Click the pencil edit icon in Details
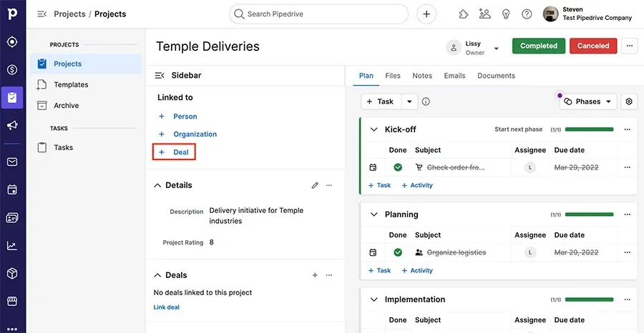644x333 pixels. pos(315,185)
